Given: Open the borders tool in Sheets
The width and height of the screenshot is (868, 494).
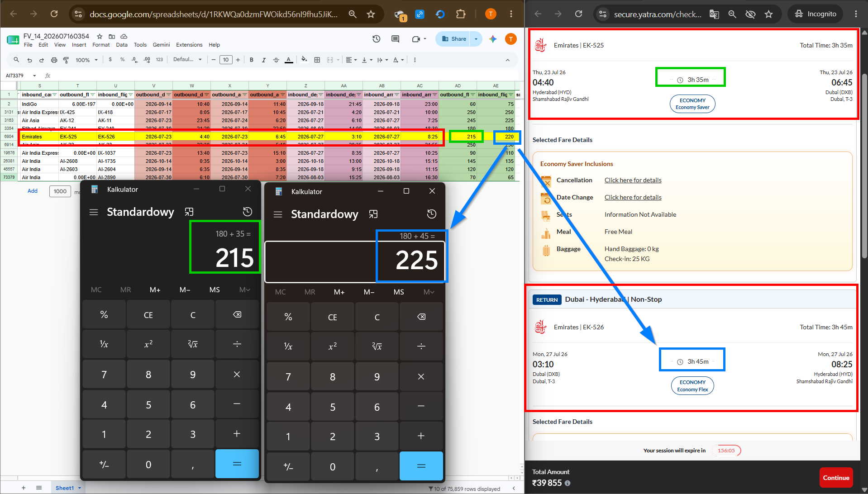Looking at the screenshot, I should (x=317, y=60).
